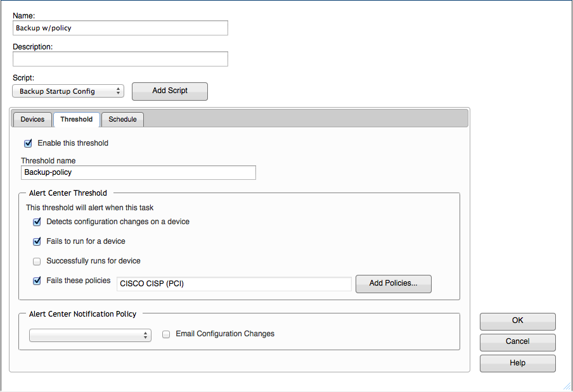This screenshot has height=392, width=573.
Task: Click the CISCO CISP (PCI) policies field
Action: click(x=235, y=284)
